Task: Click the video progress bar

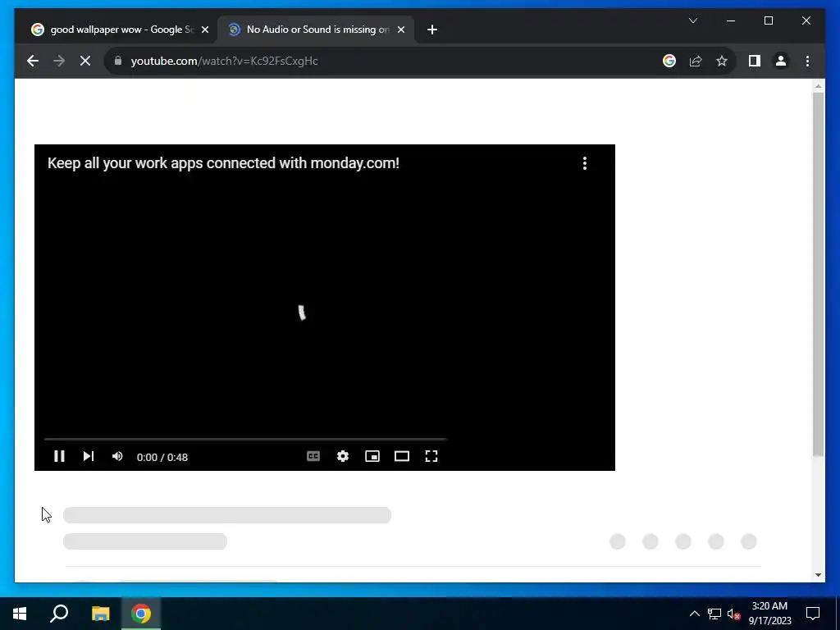Action: [x=245, y=439]
